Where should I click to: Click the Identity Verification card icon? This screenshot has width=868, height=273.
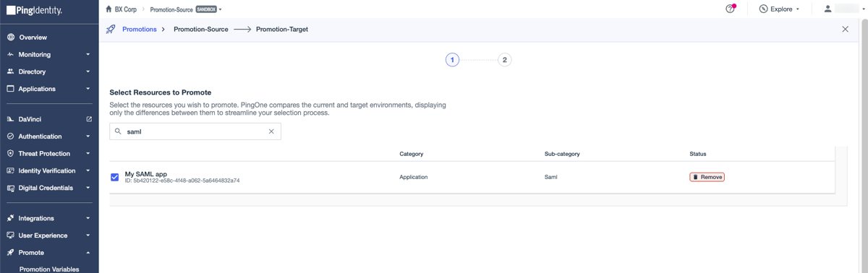coord(10,171)
